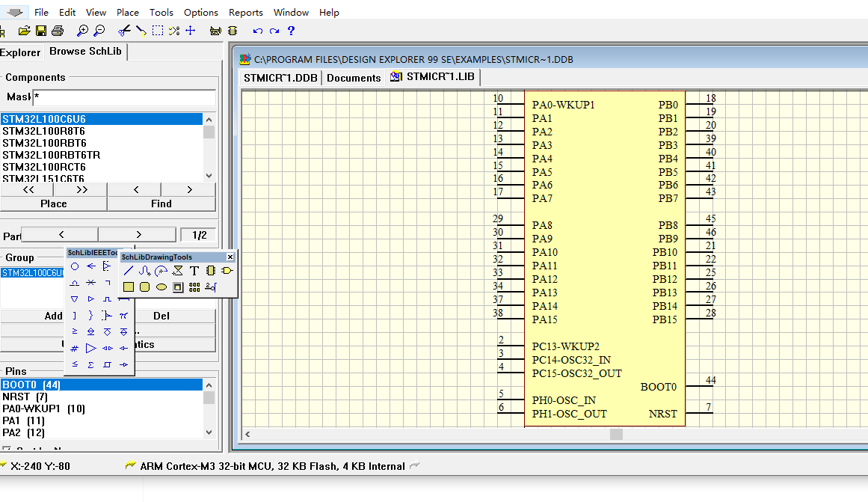Click the Del button in Group section
Viewport: 868px width, 502px height.
161,316
